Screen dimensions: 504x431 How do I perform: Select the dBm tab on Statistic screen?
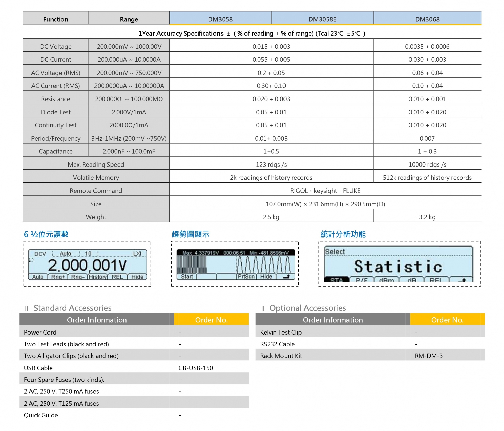pos(386,279)
